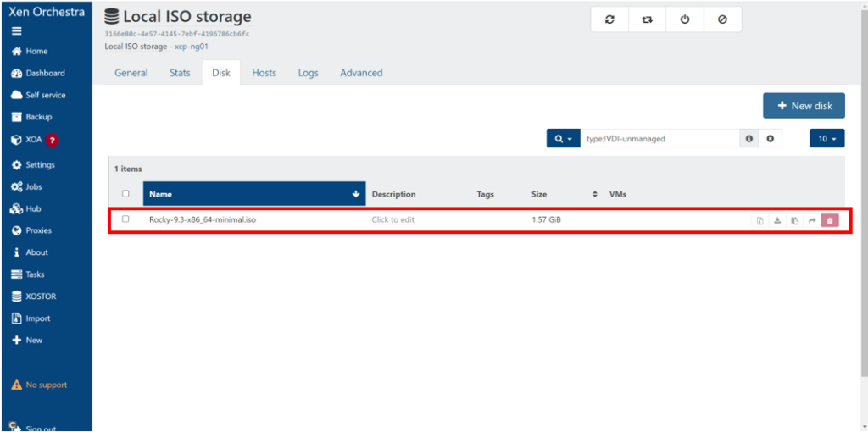Click the New disk button
The width and height of the screenshot is (868, 432).
pos(804,106)
